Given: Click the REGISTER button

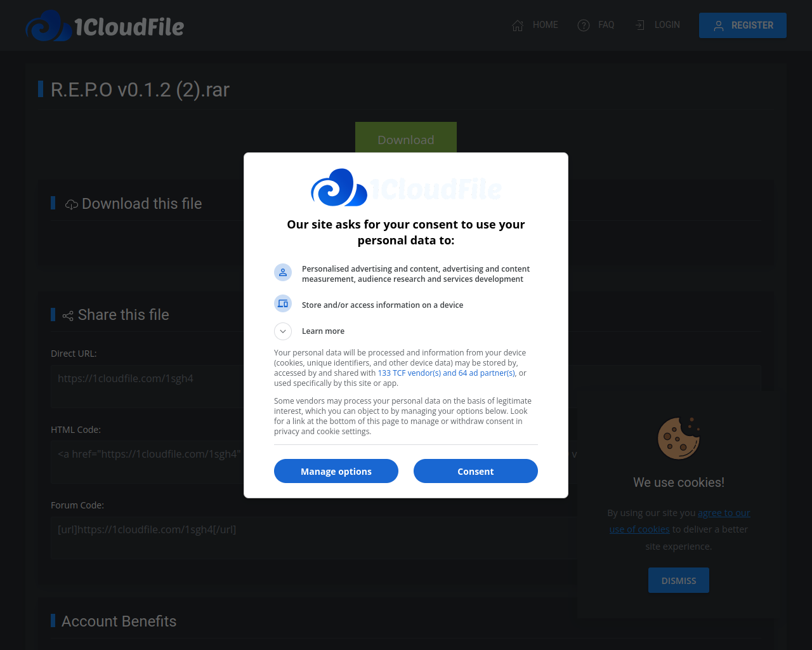Looking at the screenshot, I should [x=743, y=25].
